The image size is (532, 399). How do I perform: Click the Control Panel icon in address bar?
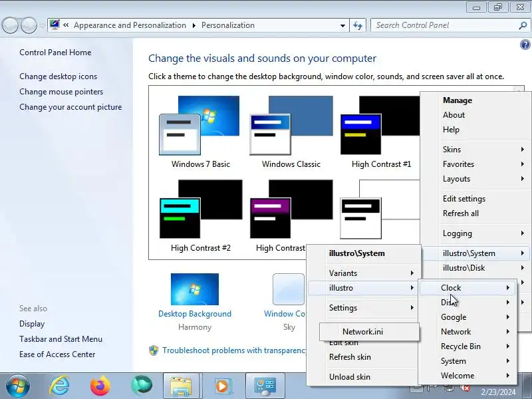(x=55, y=25)
